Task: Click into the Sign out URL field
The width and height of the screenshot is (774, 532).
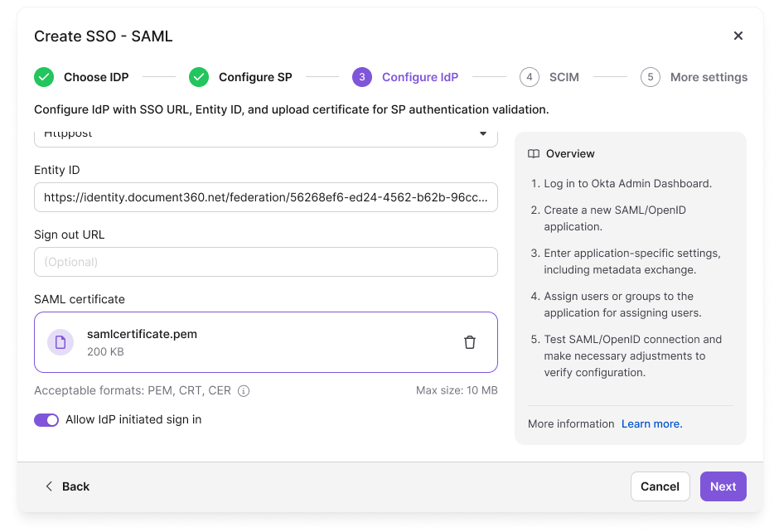Action: 265,262
